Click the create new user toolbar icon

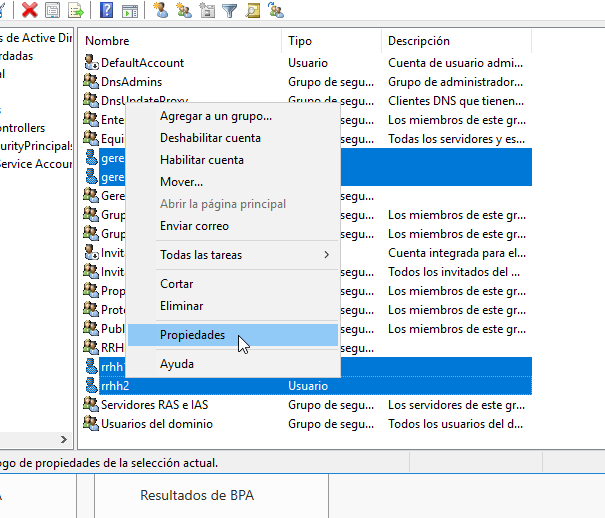161,10
